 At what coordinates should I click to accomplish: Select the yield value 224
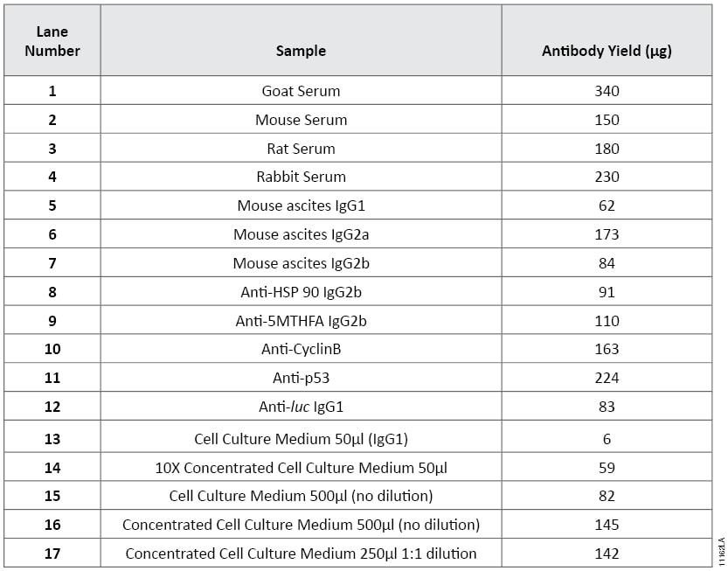[607, 378]
